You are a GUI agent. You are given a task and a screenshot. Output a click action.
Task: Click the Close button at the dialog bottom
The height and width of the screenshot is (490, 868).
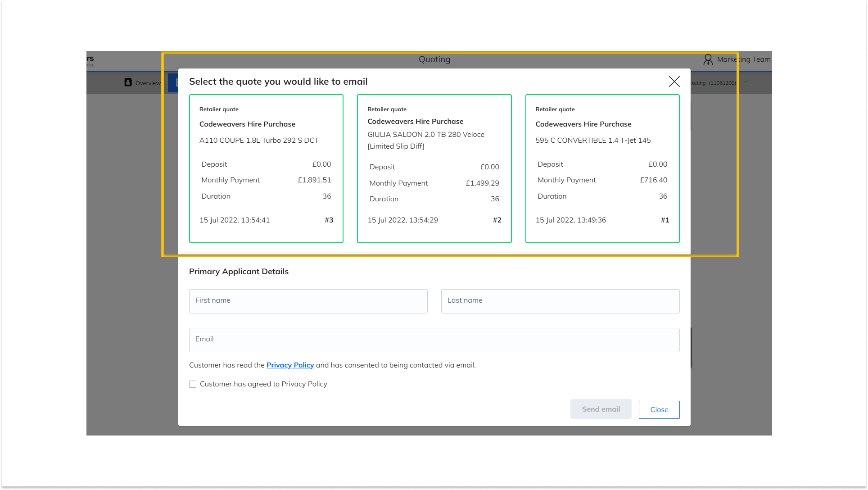pyautogui.click(x=659, y=409)
